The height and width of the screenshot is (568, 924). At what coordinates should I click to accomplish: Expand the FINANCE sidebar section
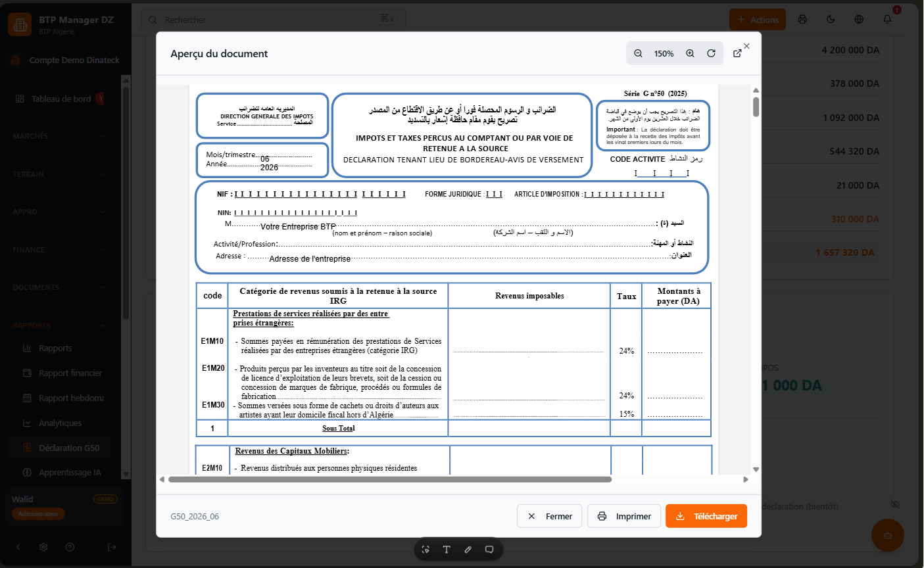pyautogui.click(x=59, y=250)
